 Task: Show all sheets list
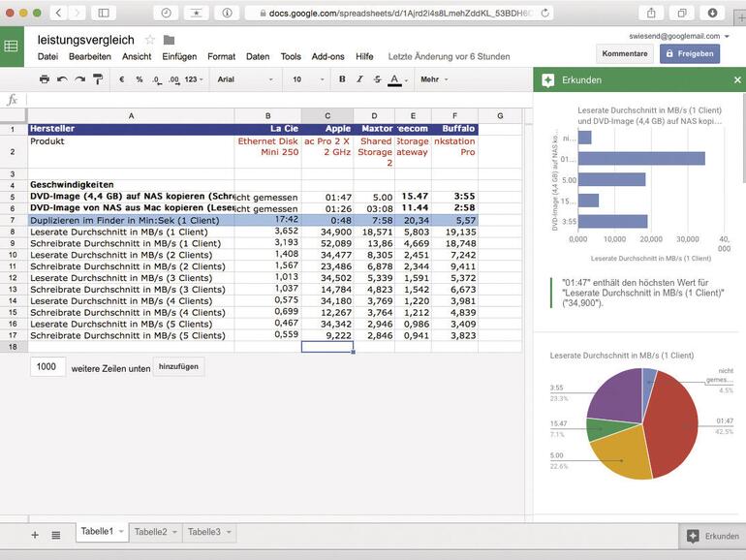tap(55, 535)
